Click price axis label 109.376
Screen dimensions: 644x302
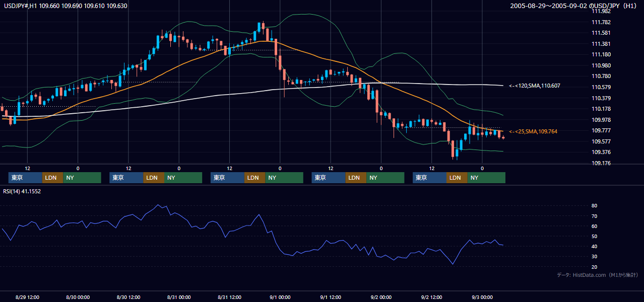[601, 152]
